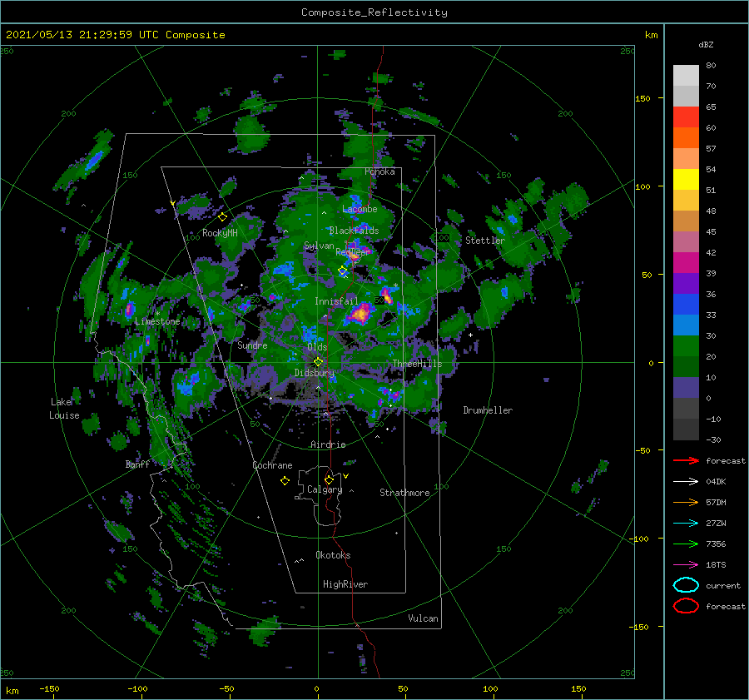Click the Cochrane label
The height and width of the screenshot is (700, 749).
[272, 465]
